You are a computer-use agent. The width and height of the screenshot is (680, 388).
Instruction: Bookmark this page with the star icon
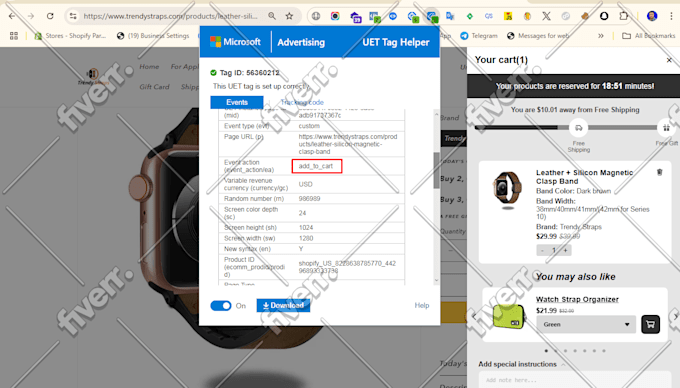(x=289, y=16)
